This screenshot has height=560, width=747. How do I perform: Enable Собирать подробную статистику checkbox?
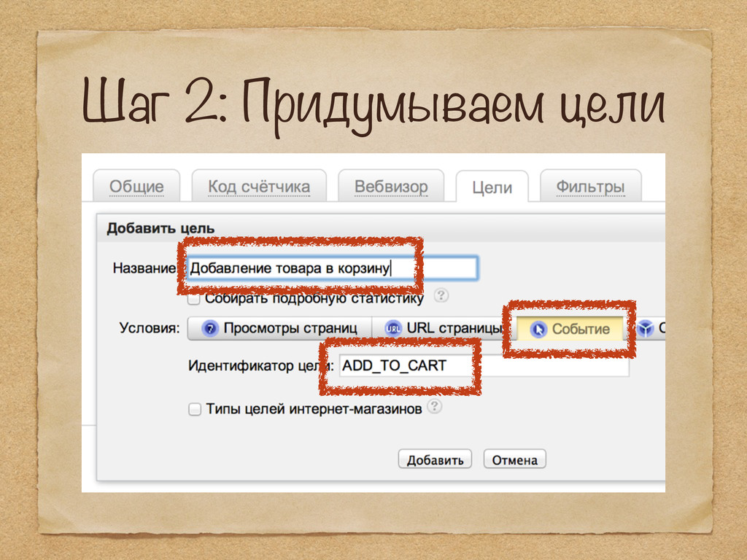pos(193,299)
